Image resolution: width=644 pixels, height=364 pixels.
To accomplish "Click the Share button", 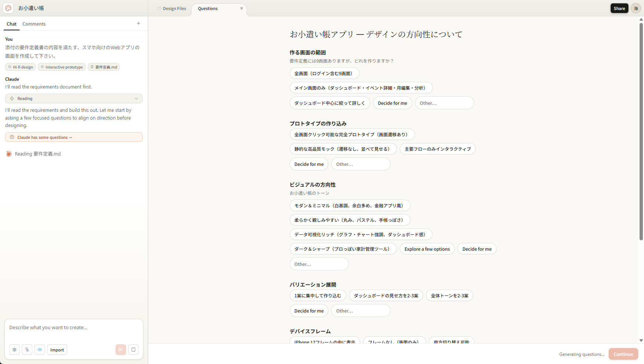I will (x=619, y=8).
